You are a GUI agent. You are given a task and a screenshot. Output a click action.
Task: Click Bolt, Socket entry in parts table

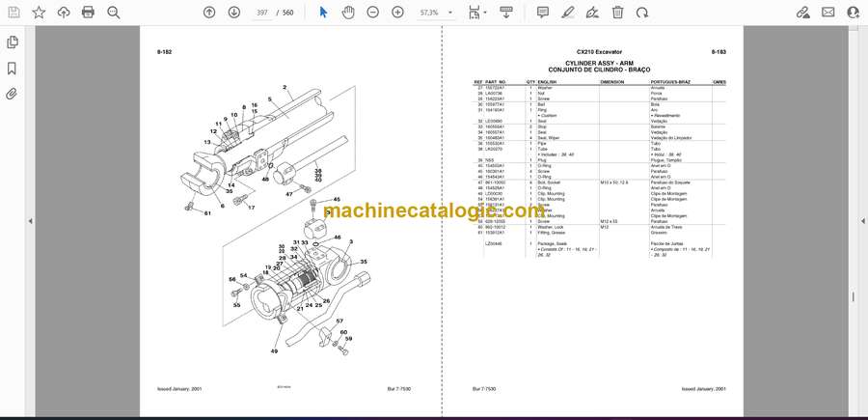point(548,182)
